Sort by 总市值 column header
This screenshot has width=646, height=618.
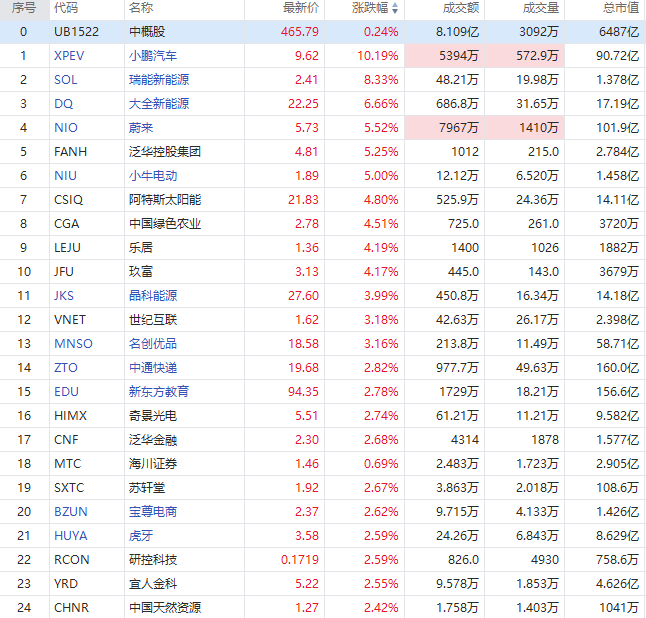(620, 7)
